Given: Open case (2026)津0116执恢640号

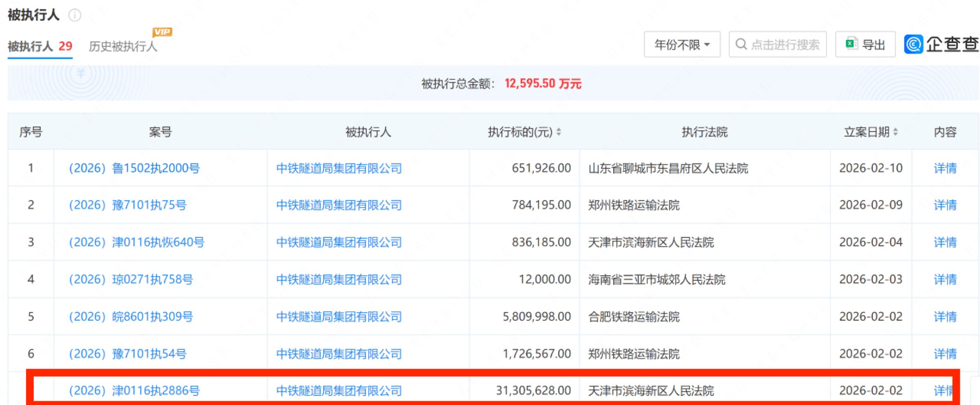Looking at the screenshot, I should tap(137, 242).
